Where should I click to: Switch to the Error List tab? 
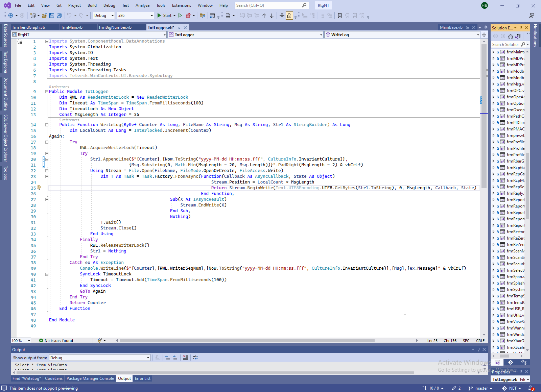click(x=143, y=378)
